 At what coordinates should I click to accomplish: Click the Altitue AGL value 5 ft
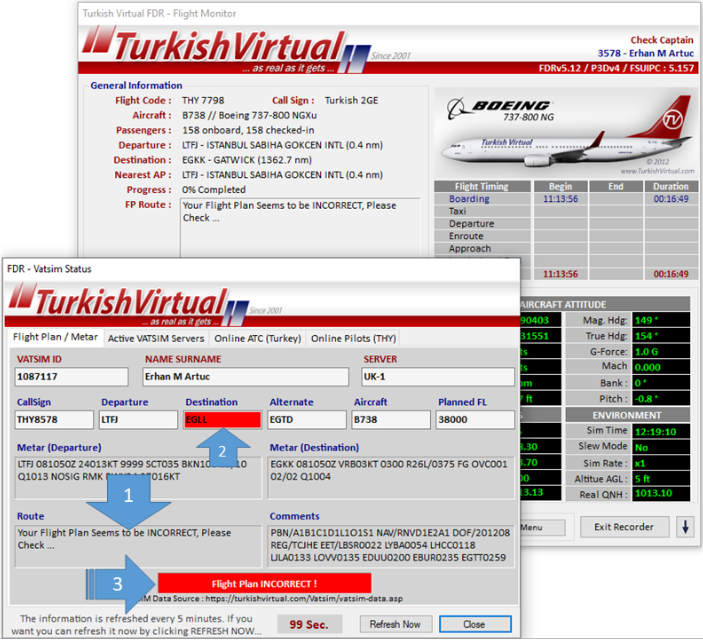661,479
